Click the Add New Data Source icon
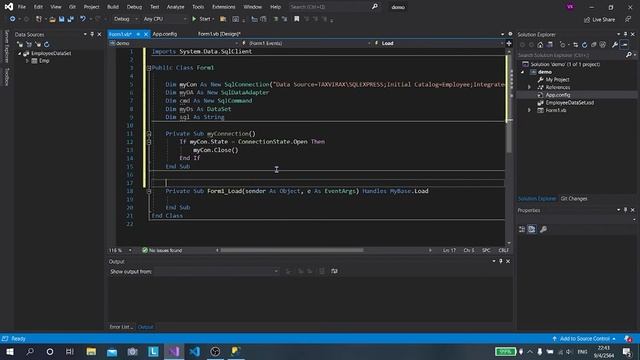Viewport: 640px width, 360px height. [x=20, y=44]
